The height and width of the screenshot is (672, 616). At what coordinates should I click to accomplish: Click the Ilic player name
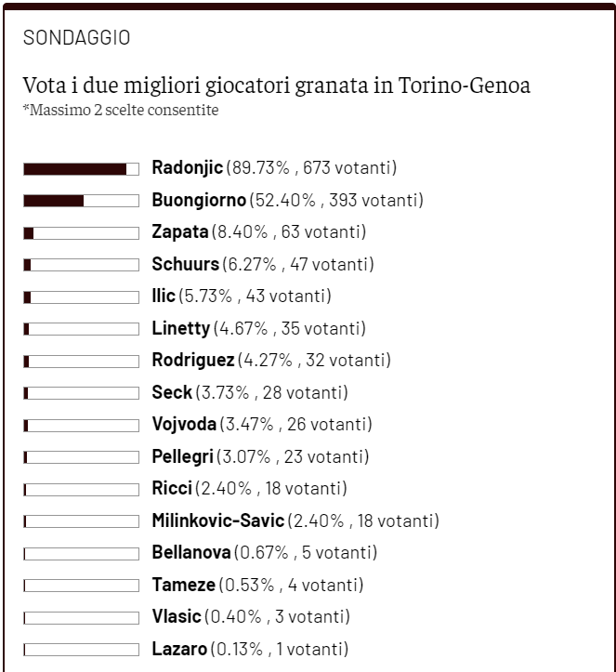pyautogui.click(x=164, y=296)
